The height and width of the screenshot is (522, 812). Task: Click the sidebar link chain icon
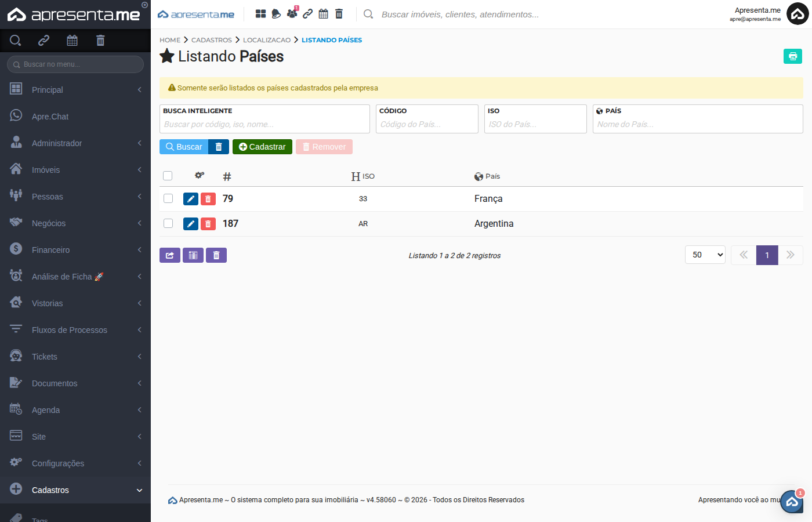pos(43,41)
